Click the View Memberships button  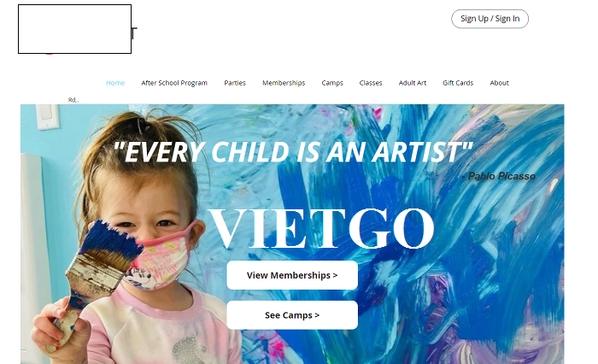(292, 275)
